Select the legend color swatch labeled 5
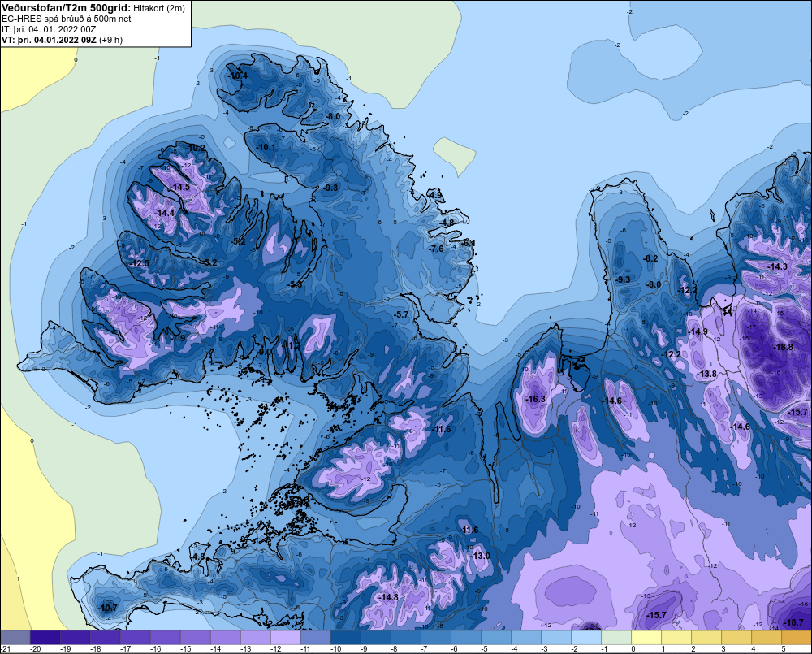The height and width of the screenshot is (654, 812). 796,637
